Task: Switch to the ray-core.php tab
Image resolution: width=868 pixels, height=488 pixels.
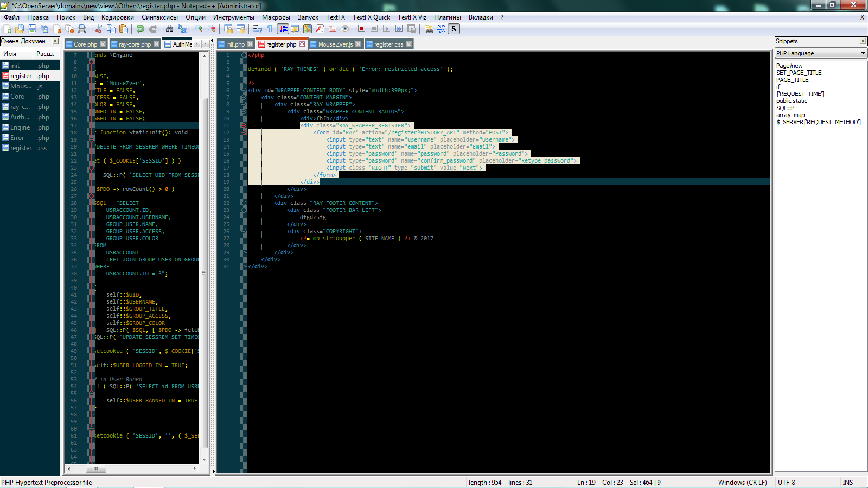Action: 135,44
